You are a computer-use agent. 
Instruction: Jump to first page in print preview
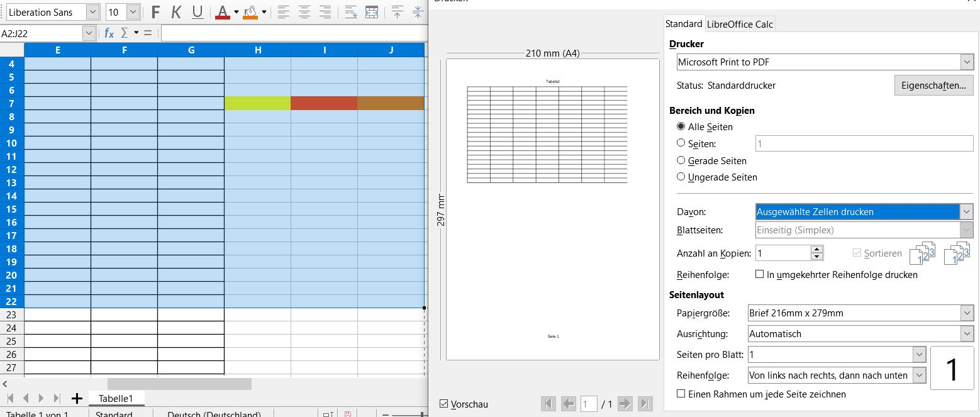pyautogui.click(x=548, y=404)
